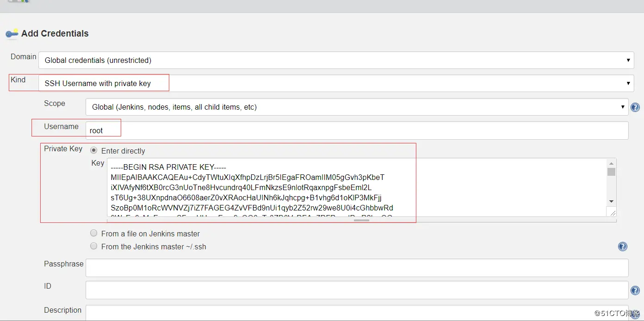Image resolution: width=644 pixels, height=321 pixels.
Task: Click the Add Credentials heading text
Action: tap(55, 33)
